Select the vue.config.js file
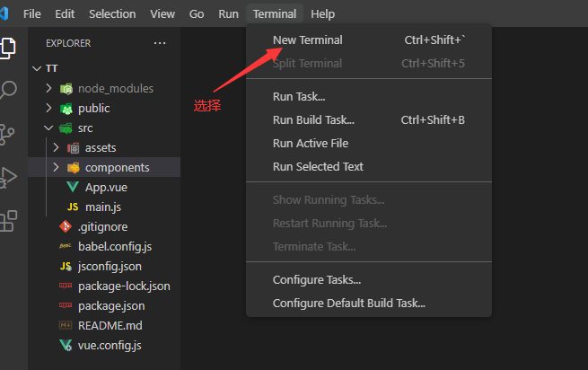 pyautogui.click(x=110, y=345)
